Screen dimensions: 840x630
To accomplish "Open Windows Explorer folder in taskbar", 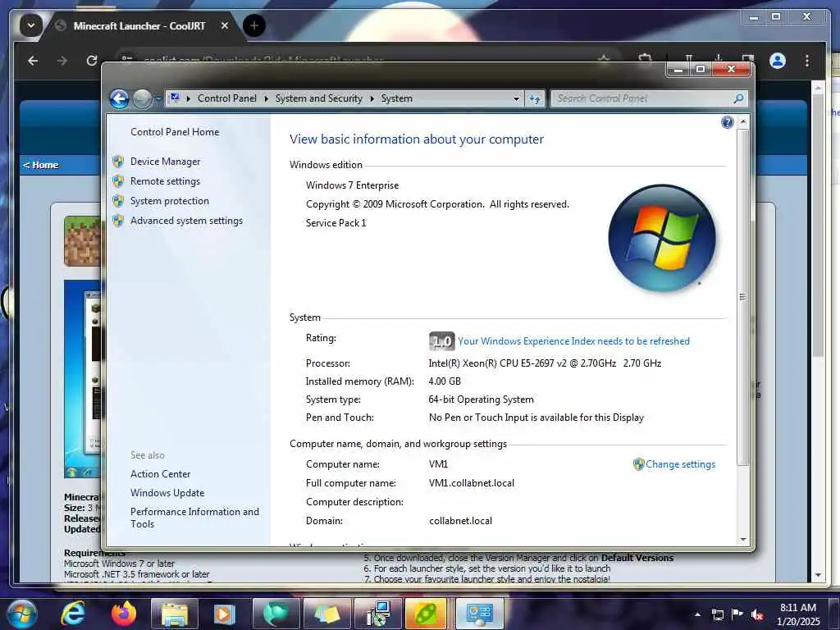I will tap(174, 614).
